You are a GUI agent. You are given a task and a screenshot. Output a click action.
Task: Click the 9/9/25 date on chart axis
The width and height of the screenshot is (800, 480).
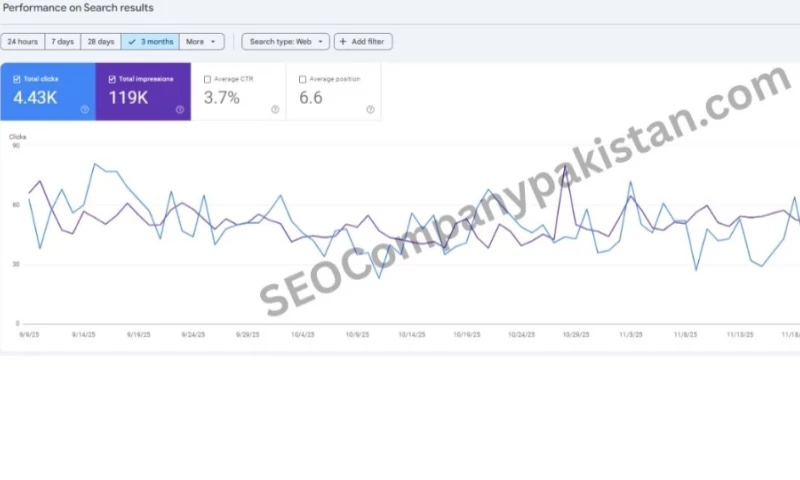(x=29, y=335)
